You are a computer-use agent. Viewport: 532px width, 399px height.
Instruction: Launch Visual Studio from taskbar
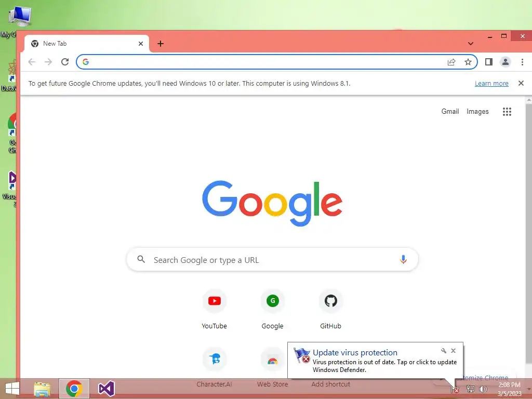click(107, 389)
